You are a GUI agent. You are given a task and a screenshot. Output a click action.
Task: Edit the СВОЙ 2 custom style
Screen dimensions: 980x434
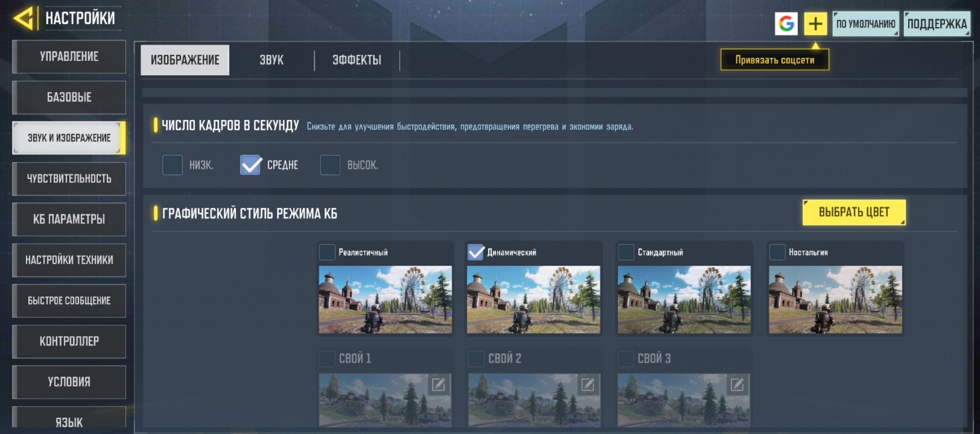(x=587, y=385)
